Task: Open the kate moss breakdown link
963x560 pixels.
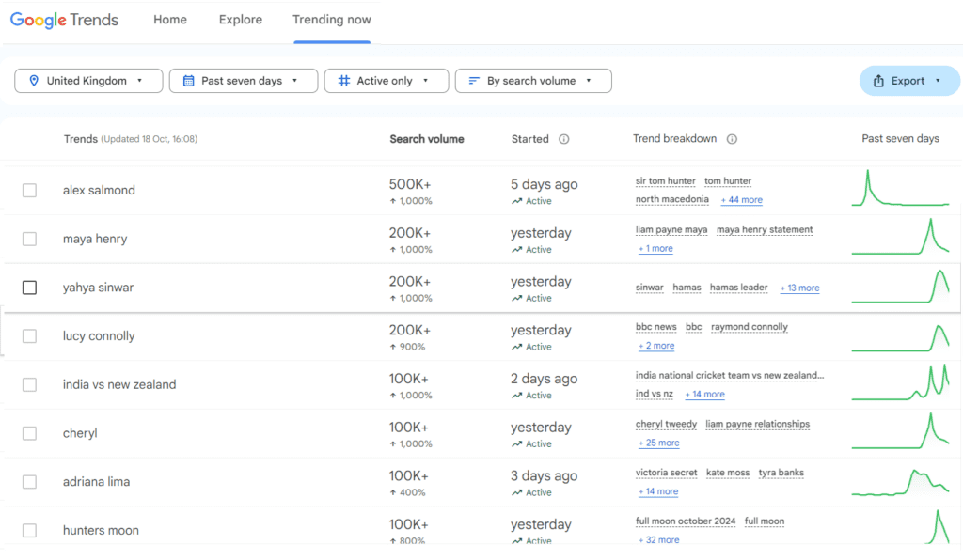Action: pos(728,473)
